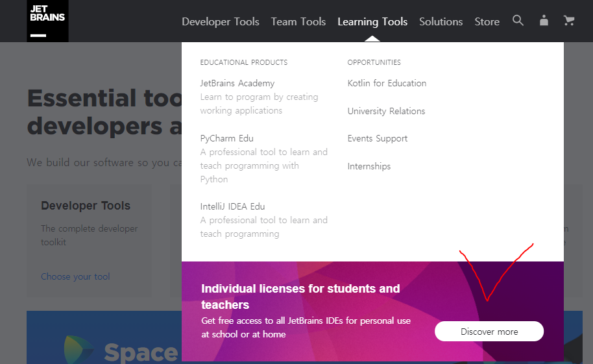Open JetBrains Academy link
Viewport: 593px width, 364px height.
pos(237,83)
